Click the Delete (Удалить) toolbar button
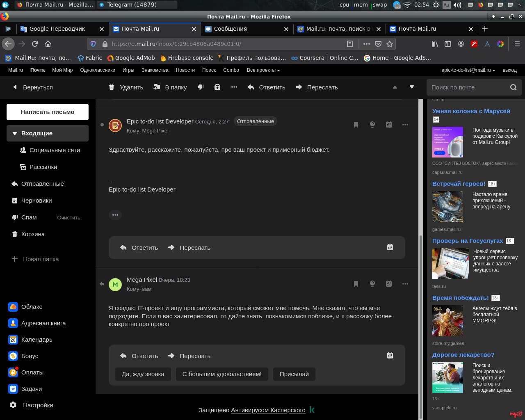This screenshot has height=420, width=525. tap(126, 87)
